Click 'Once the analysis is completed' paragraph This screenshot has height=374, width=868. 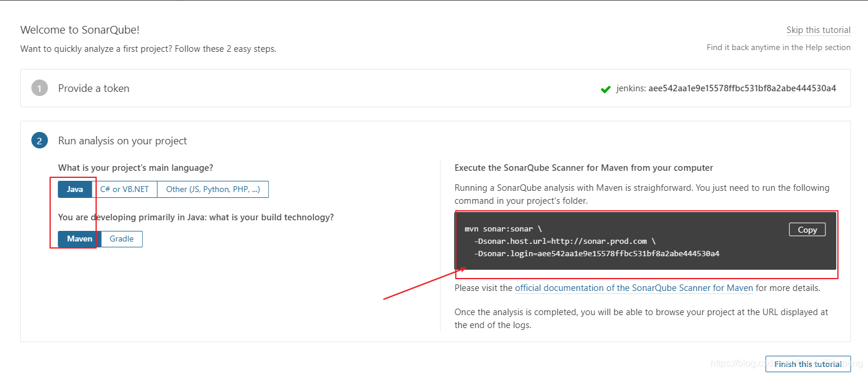point(642,318)
